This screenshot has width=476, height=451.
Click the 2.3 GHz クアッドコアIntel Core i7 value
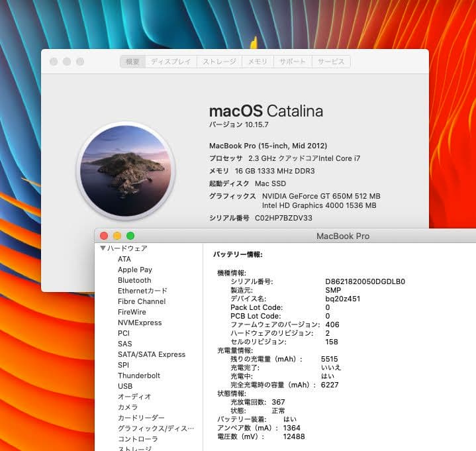coord(304,158)
